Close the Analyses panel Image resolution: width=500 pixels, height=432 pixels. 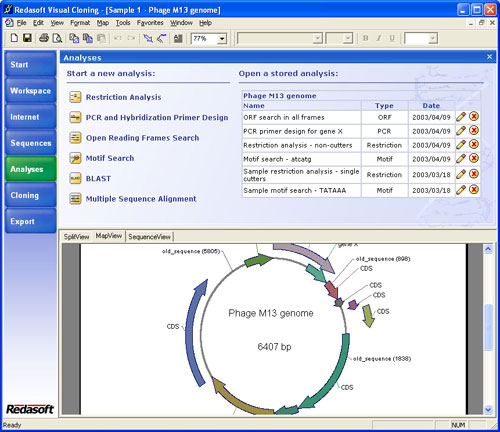click(489, 57)
